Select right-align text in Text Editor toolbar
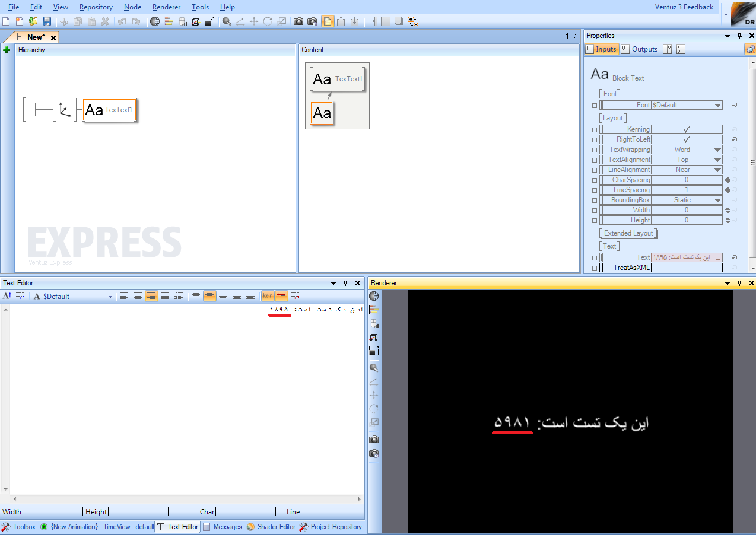756x547 pixels. coord(151,296)
